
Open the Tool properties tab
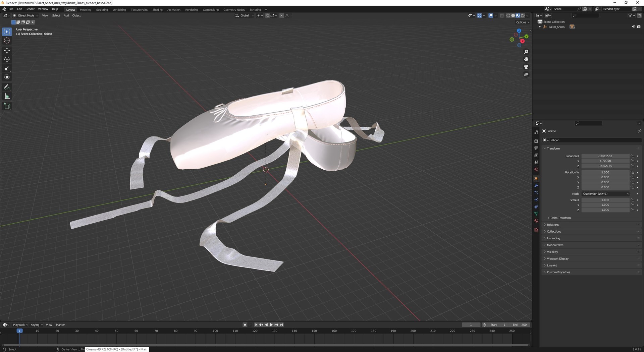pos(536,132)
